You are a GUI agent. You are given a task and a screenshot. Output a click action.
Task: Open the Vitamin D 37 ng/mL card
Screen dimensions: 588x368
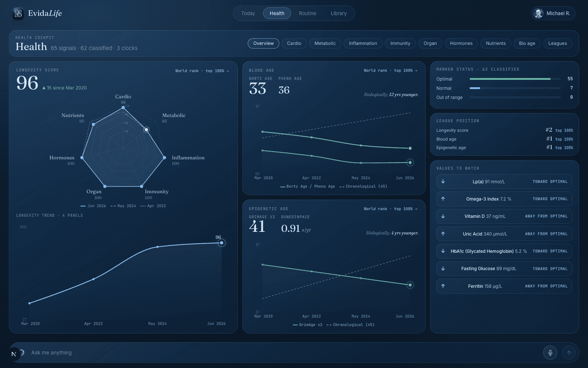504,216
